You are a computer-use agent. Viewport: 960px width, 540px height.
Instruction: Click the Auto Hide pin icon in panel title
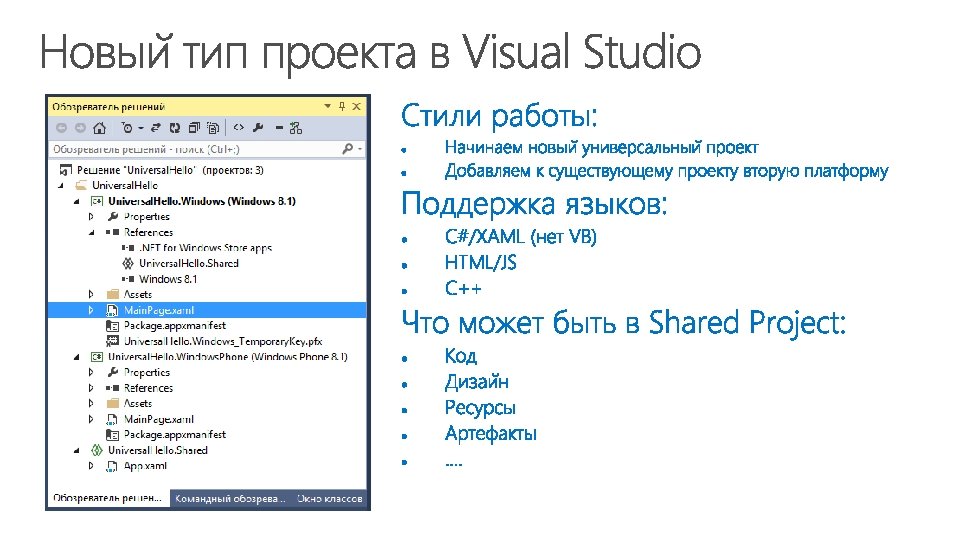[x=342, y=107]
